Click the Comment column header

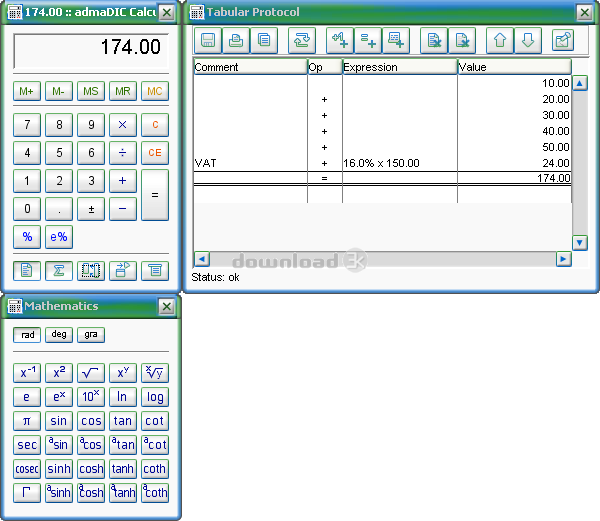point(251,67)
